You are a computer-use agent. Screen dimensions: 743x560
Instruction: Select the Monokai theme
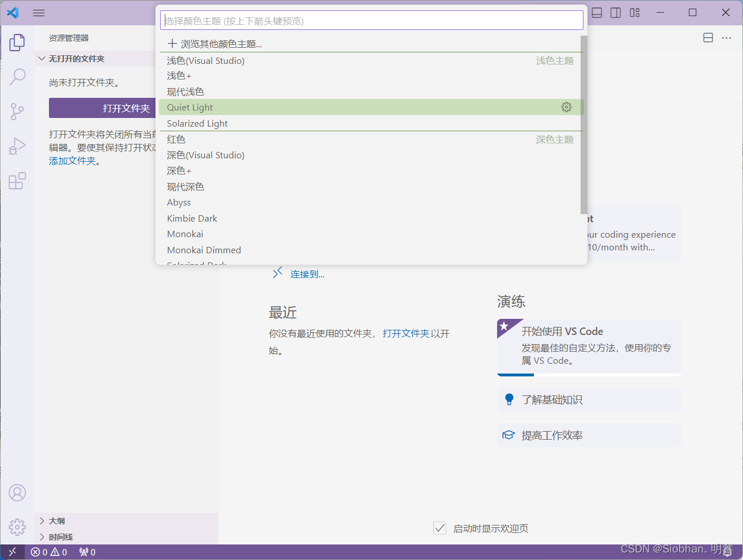(185, 234)
